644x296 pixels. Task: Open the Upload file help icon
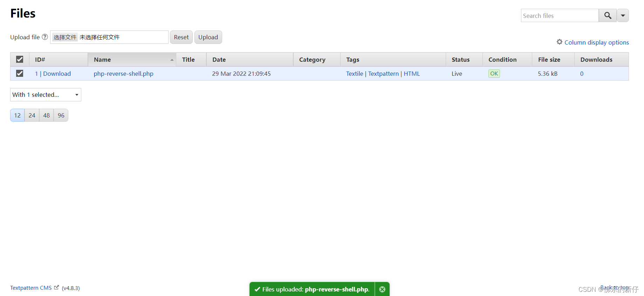pyautogui.click(x=45, y=37)
